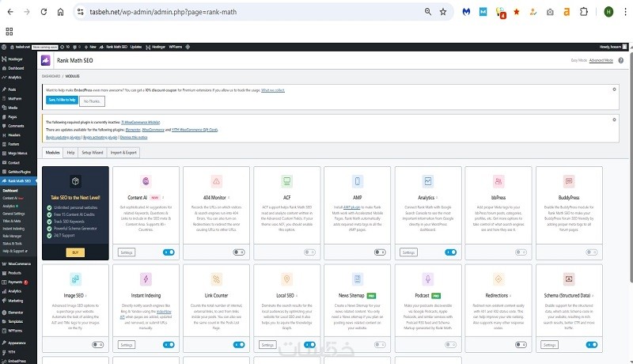Click the yellow BUY button
The image size is (633, 364).
pyautogui.click(x=75, y=252)
